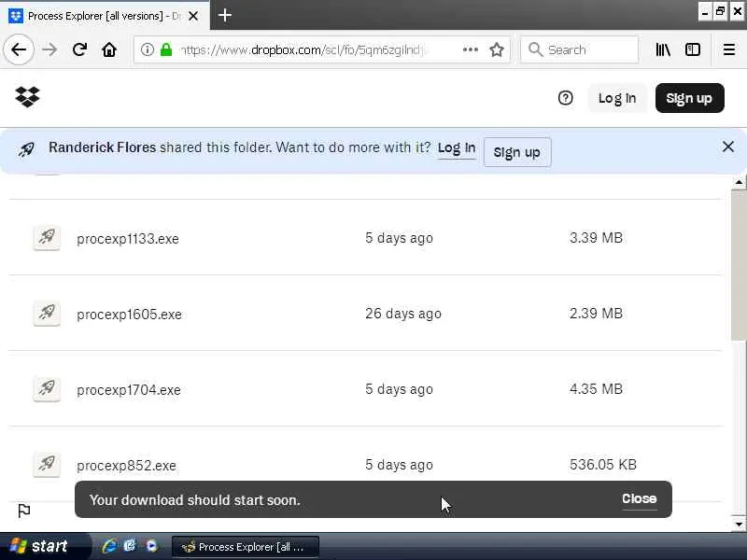Viewport: 747px width, 560px height.
Task: Click the vertical scrollbar thumb
Action: coord(739,265)
